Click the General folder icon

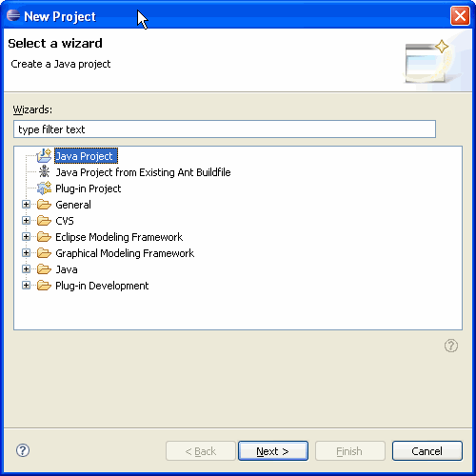click(44, 205)
